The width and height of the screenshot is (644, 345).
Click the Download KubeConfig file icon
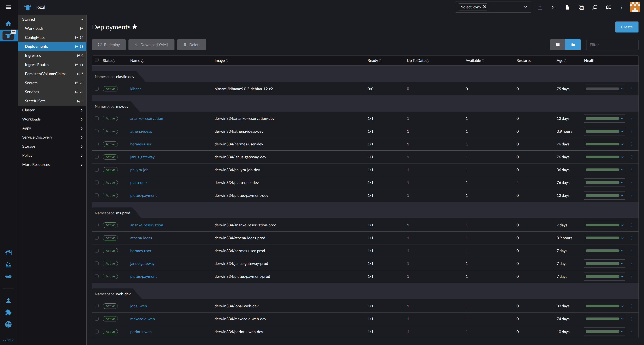click(x=567, y=7)
